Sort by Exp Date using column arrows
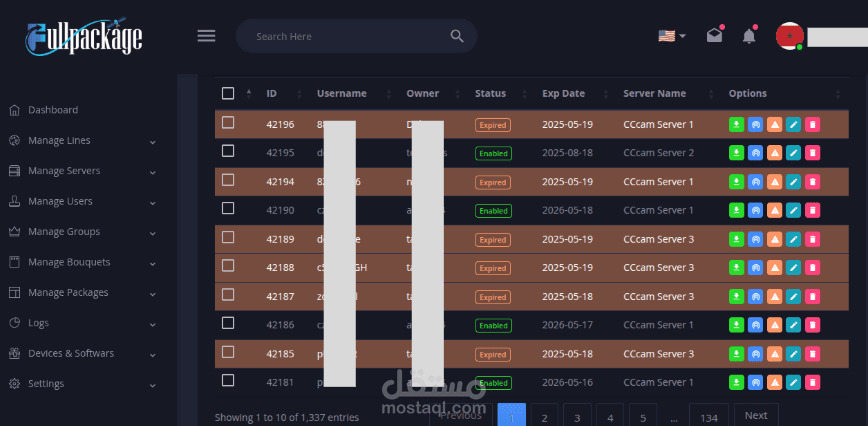 pos(606,93)
